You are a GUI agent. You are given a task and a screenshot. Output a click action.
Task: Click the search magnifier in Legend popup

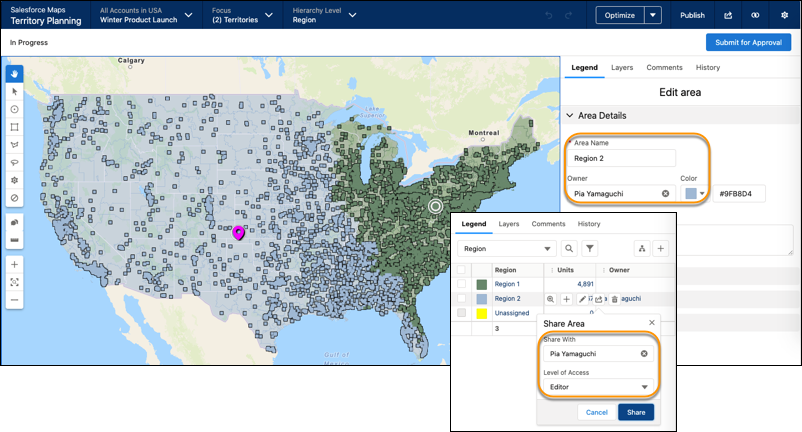coord(569,248)
